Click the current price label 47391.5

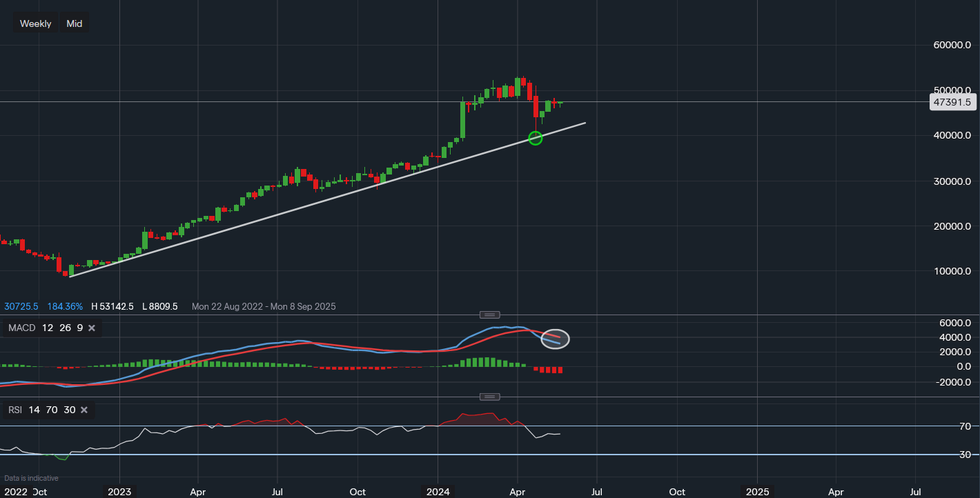953,102
